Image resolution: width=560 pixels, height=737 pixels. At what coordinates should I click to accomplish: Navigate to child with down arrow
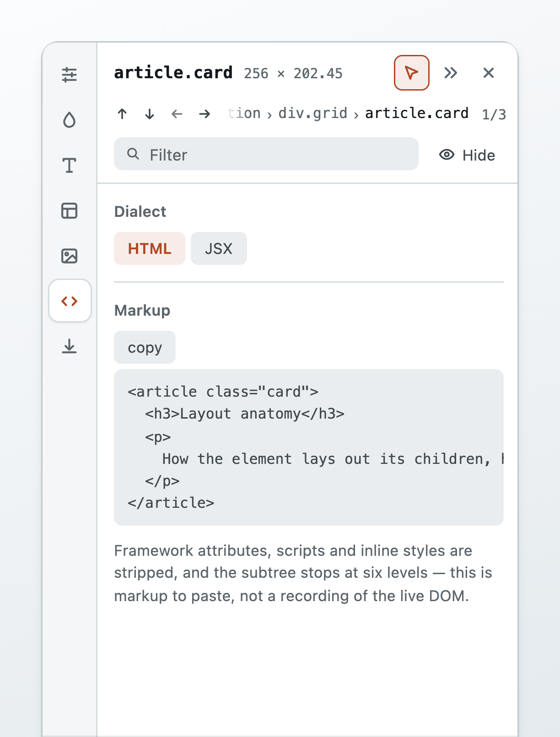150,113
